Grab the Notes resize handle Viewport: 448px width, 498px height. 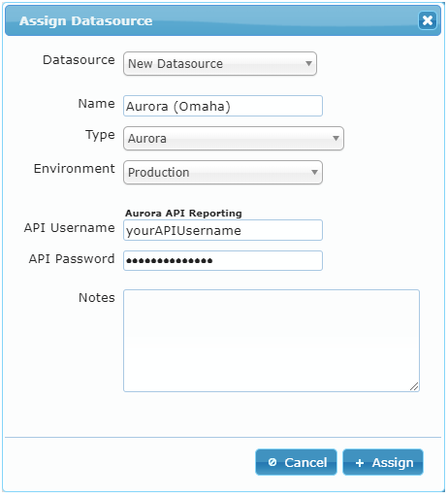tap(414, 386)
